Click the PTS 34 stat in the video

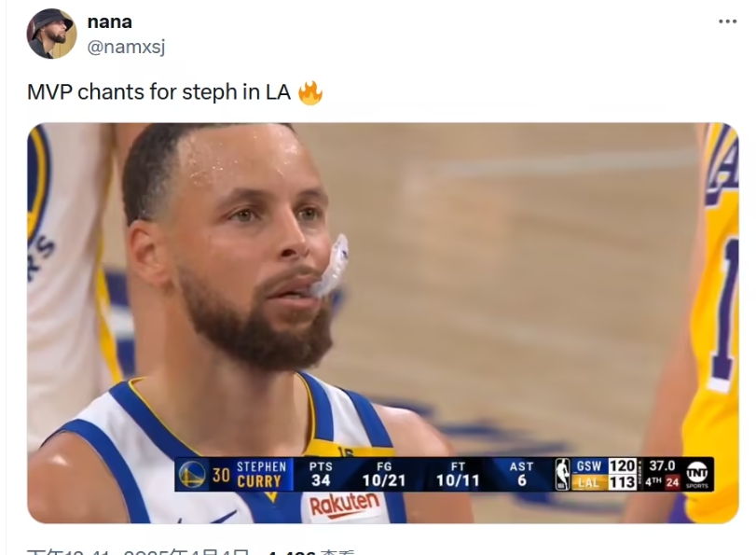321,474
